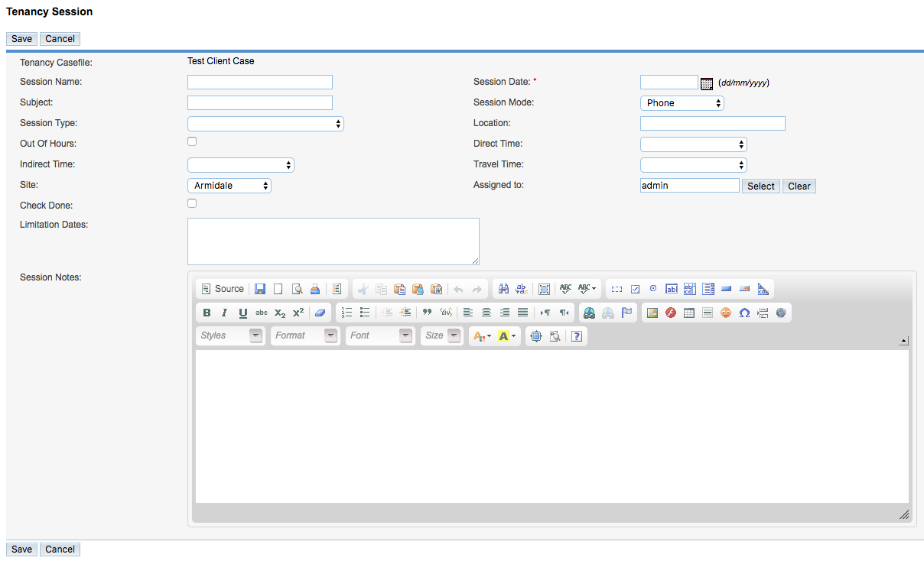Open Find using the binoculars icon
The width and height of the screenshot is (924, 564).
point(503,289)
